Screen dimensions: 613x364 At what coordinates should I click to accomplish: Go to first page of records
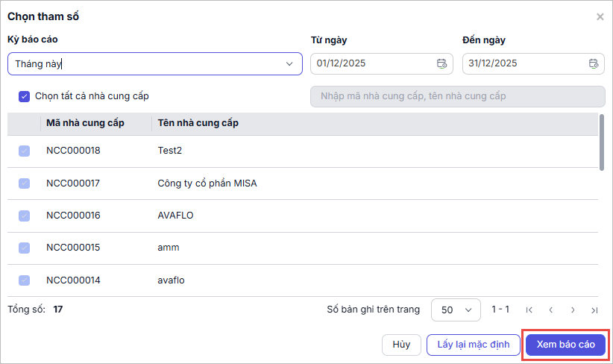pos(529,310)
